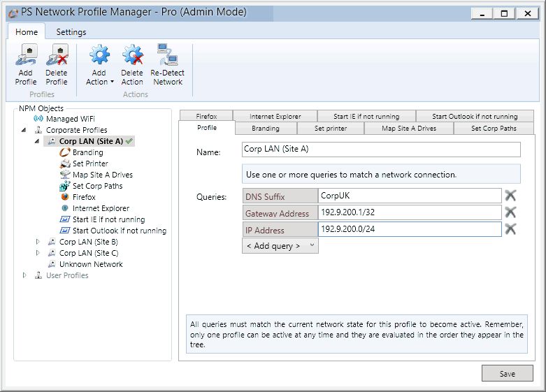This screenshot has width=546, height=392.
Task: Select Unknown Network text in tree
Action: click(91, 264)
